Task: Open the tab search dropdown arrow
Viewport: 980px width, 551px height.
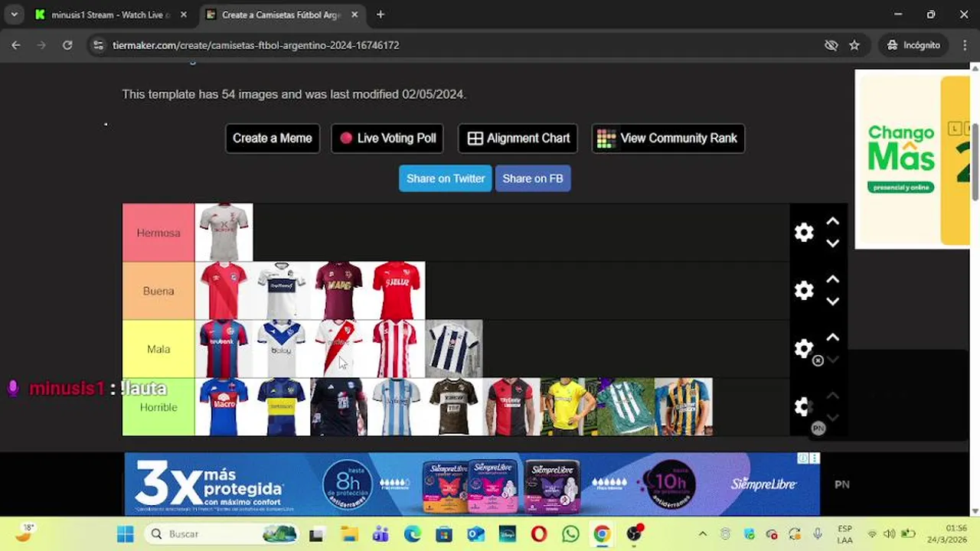Action: point(14,15)
